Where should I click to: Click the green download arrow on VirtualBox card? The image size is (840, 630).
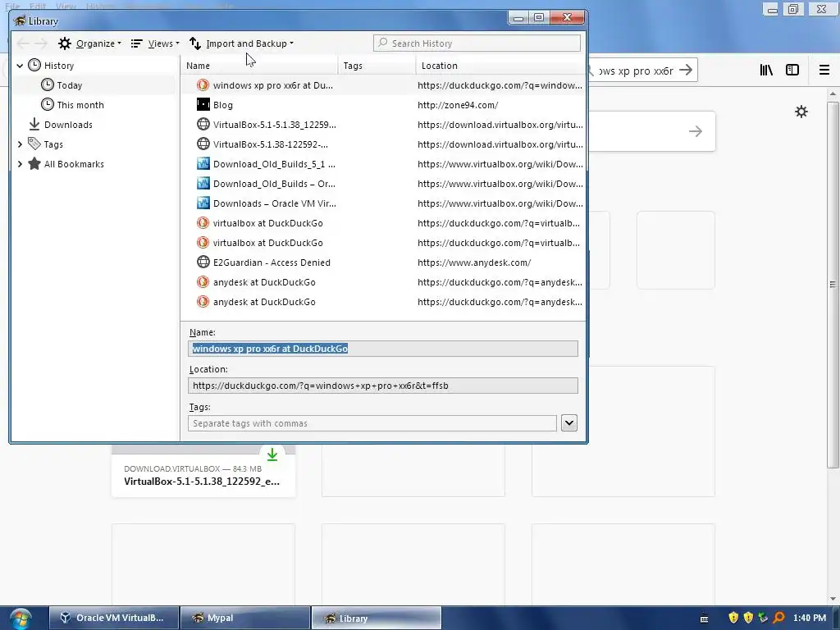tap(272, 454)
